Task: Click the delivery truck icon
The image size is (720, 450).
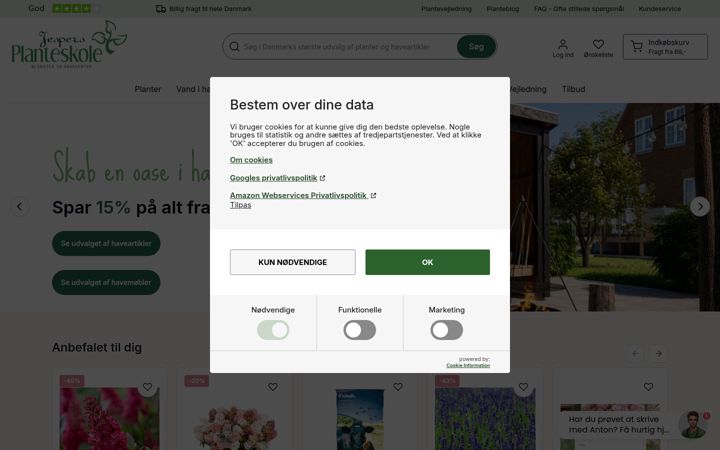Action: click(161, 9)
